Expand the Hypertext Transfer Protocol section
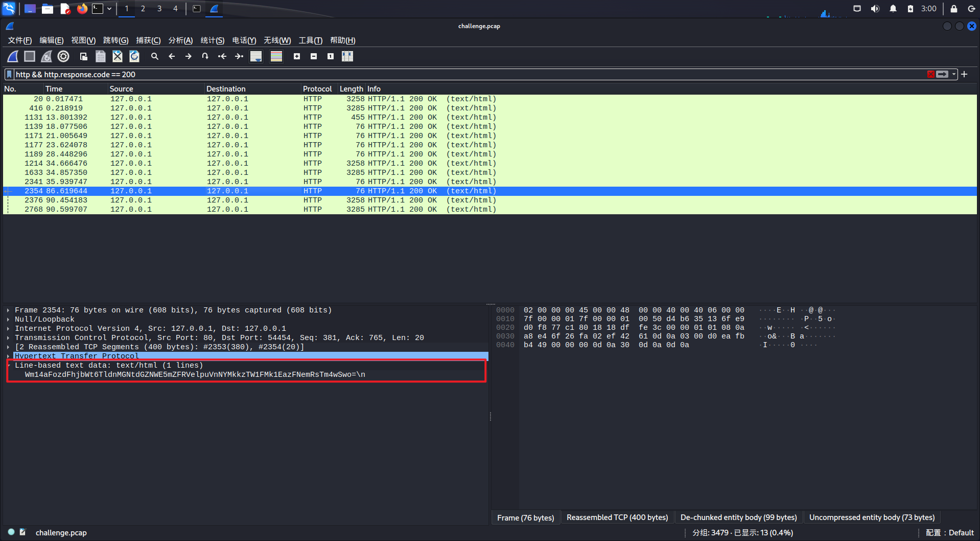Screen dimensions: 980x541 [x=9, y=356]
